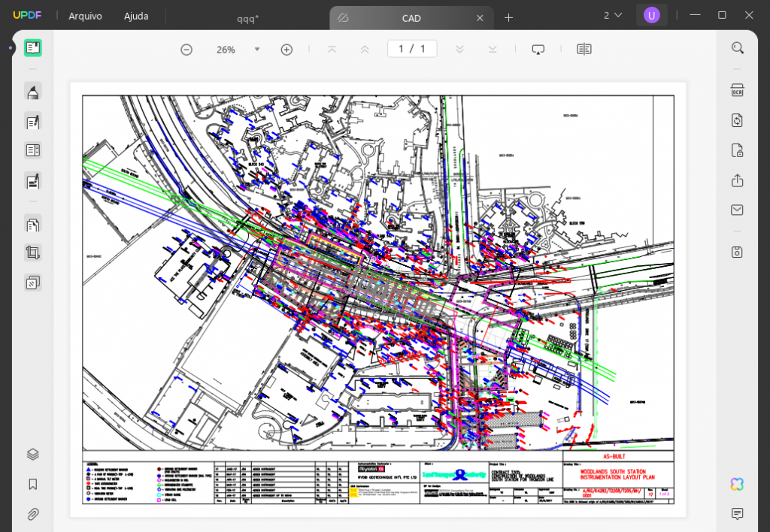Open the Convert PDF tool

(x=737, y=119)
